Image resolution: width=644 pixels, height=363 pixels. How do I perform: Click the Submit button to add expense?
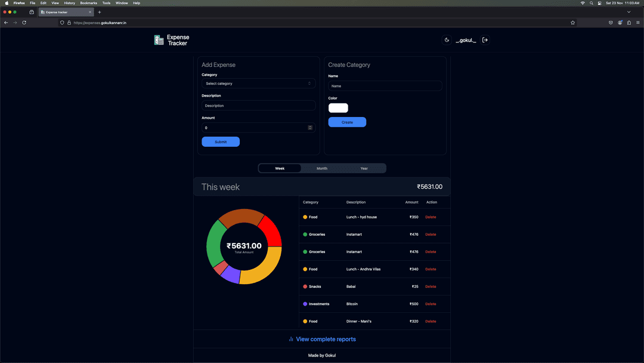(221, 141)
